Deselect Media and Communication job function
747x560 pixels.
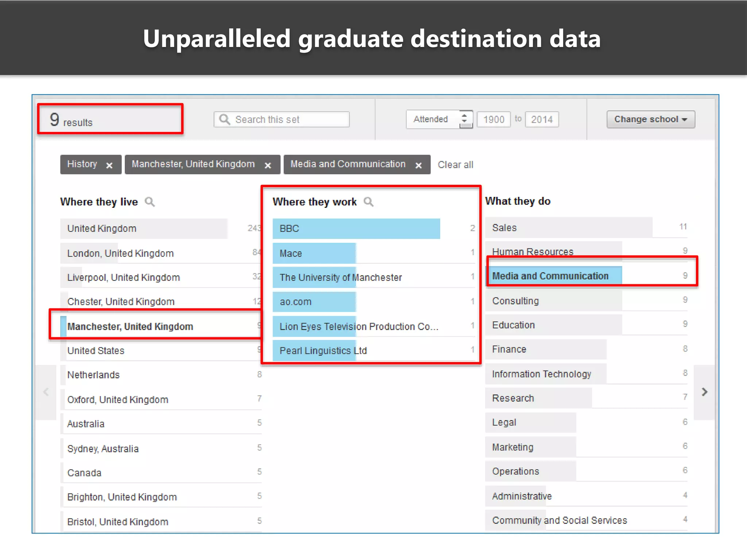586,276
